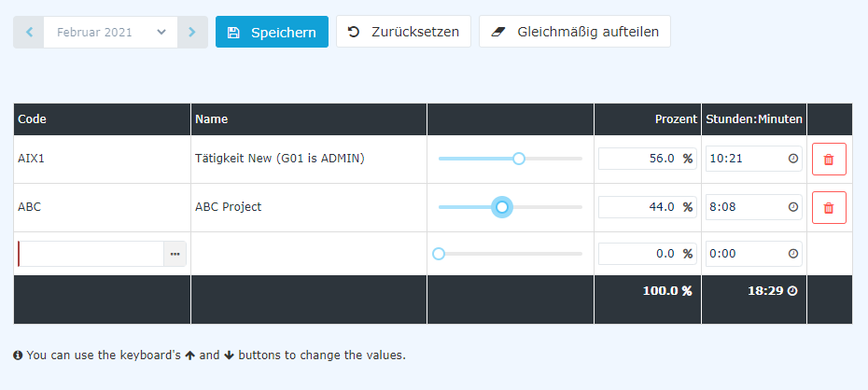Click the AIX1 row slider handle
Screen dimensions: 868x390
tap(519, 159)
